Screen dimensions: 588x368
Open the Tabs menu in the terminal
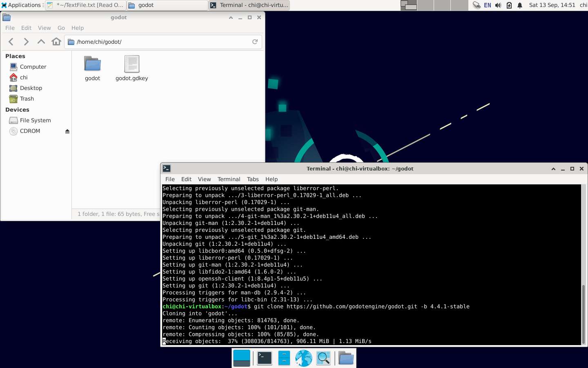[253, 179]
